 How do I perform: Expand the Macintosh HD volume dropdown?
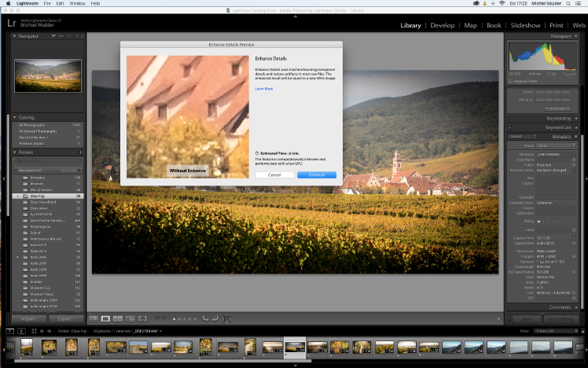pyautogui.click(x=79, y=171)
